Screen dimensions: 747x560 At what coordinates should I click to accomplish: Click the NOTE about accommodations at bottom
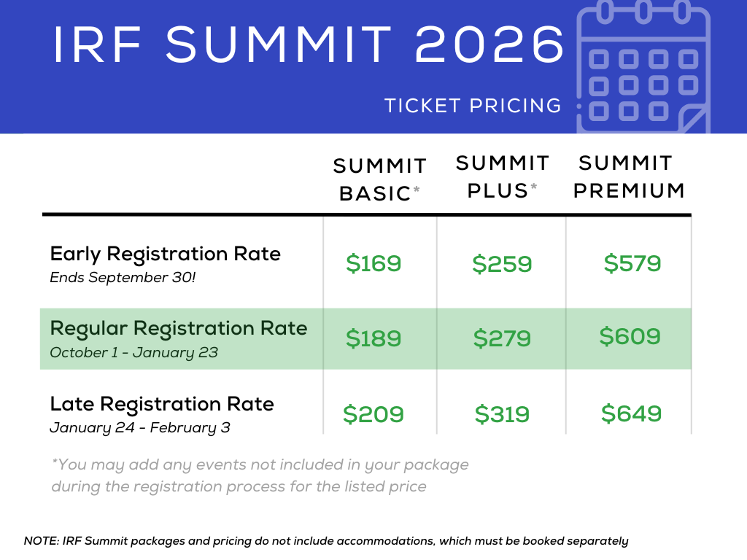326,541
